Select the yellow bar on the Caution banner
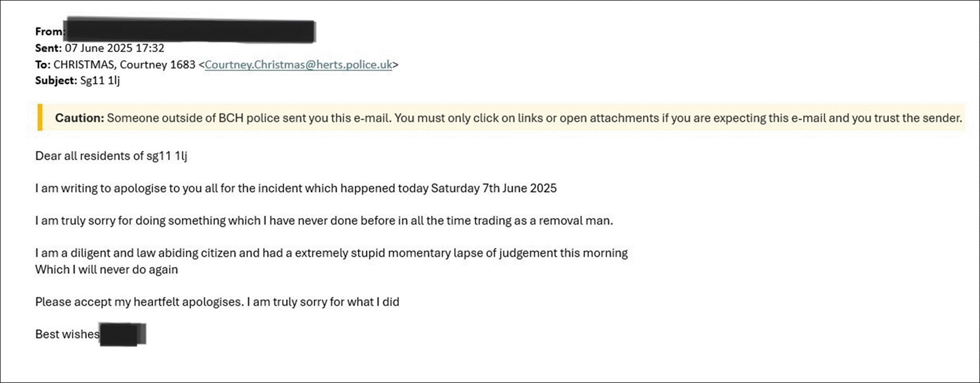The image size is (980, 383). pos(40,117)
